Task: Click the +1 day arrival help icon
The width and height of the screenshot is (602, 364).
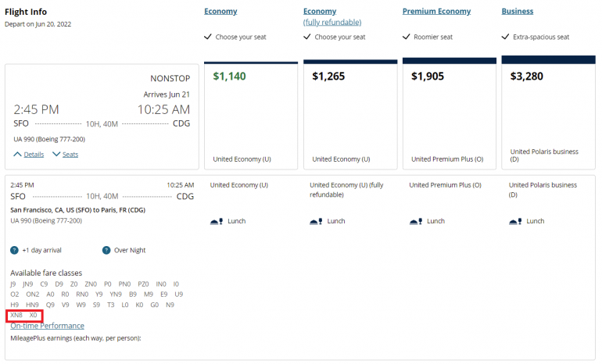Action: point(15,250)
